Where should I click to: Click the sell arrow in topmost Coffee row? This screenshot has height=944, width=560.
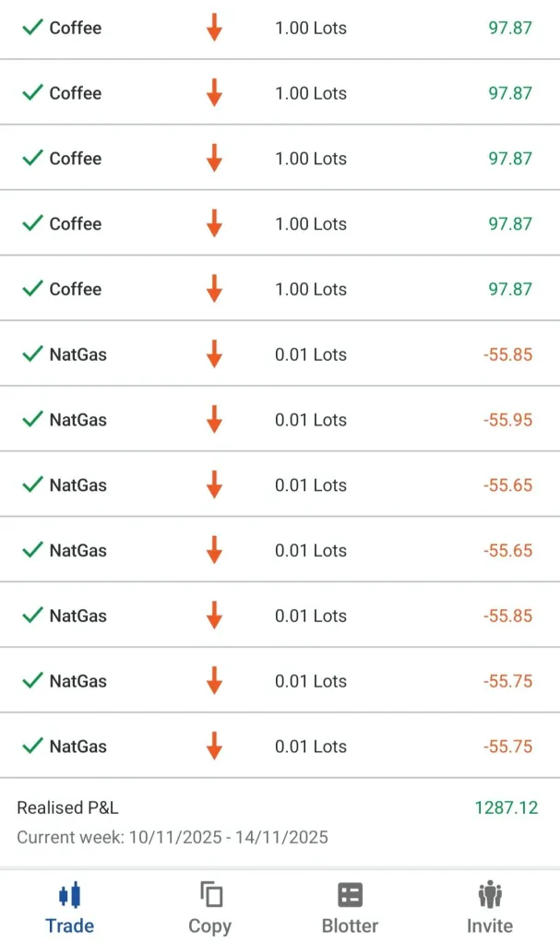214,28
